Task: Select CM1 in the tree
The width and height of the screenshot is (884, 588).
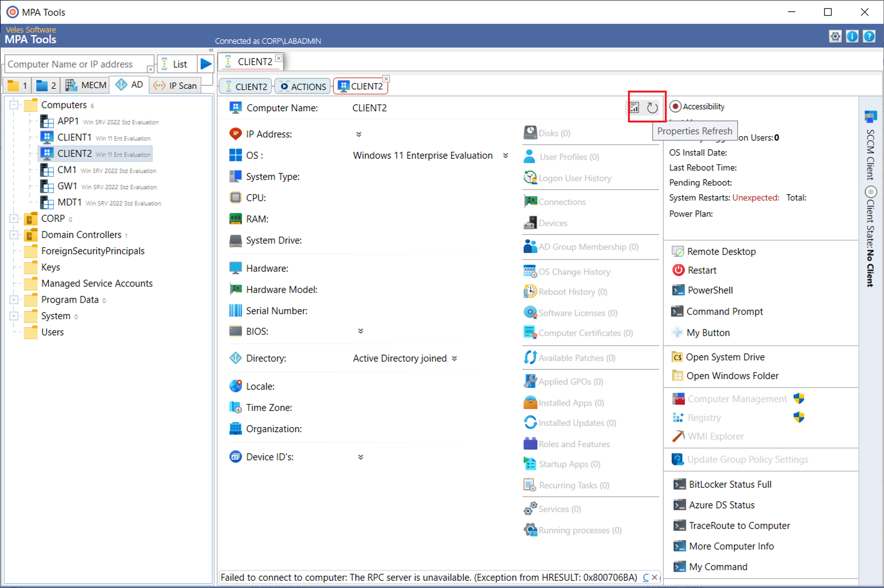Action: point(98,170)
